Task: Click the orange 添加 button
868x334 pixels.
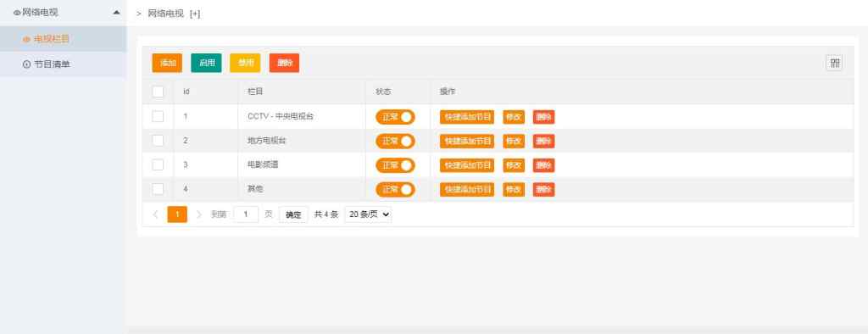Action: pos(167,63)
